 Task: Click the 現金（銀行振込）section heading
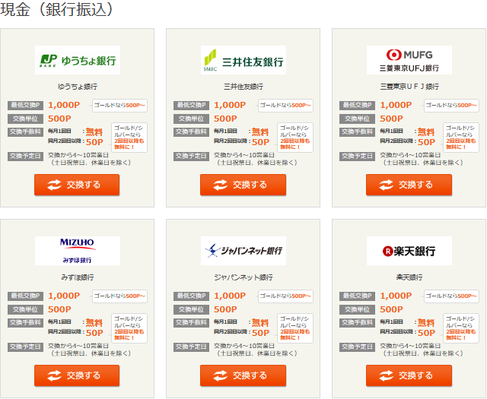57,9
